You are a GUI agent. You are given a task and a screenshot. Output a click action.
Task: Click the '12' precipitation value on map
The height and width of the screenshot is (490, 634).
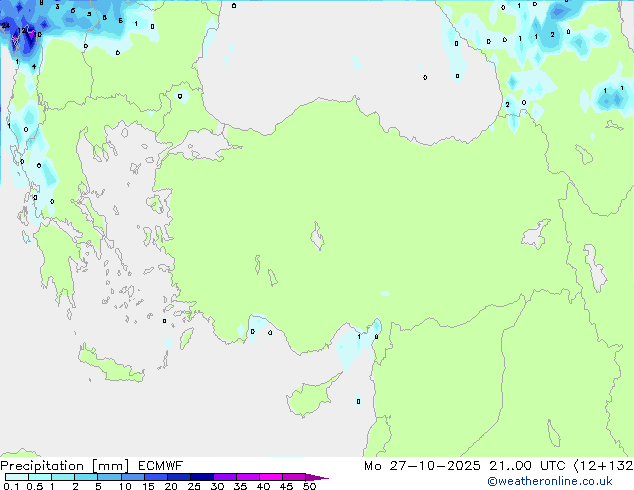pos(21,31)
